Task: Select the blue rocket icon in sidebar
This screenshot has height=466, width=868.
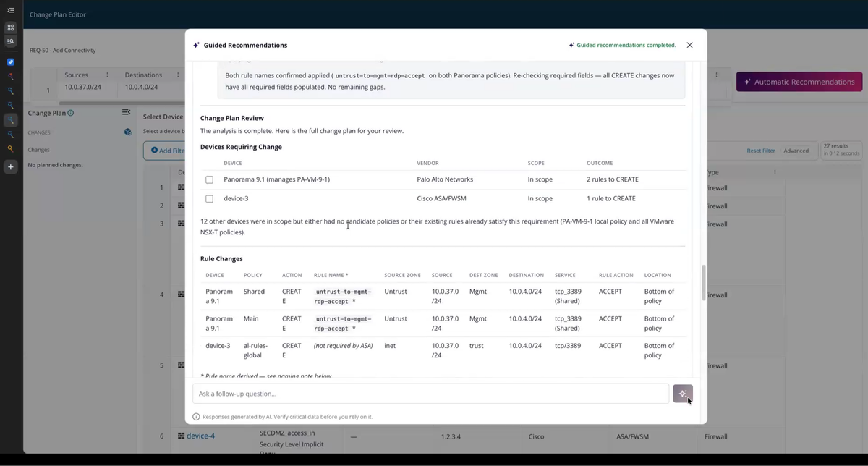Action: [11, 62]
